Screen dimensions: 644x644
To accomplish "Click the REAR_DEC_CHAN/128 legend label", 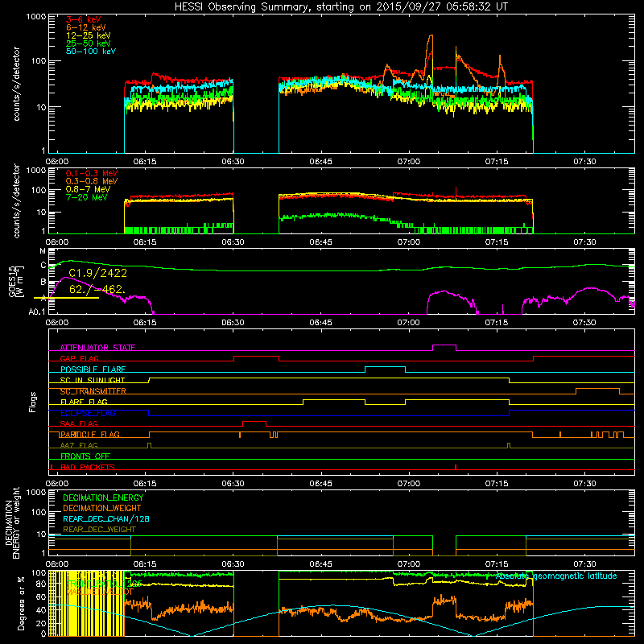I will click(106, 518).
